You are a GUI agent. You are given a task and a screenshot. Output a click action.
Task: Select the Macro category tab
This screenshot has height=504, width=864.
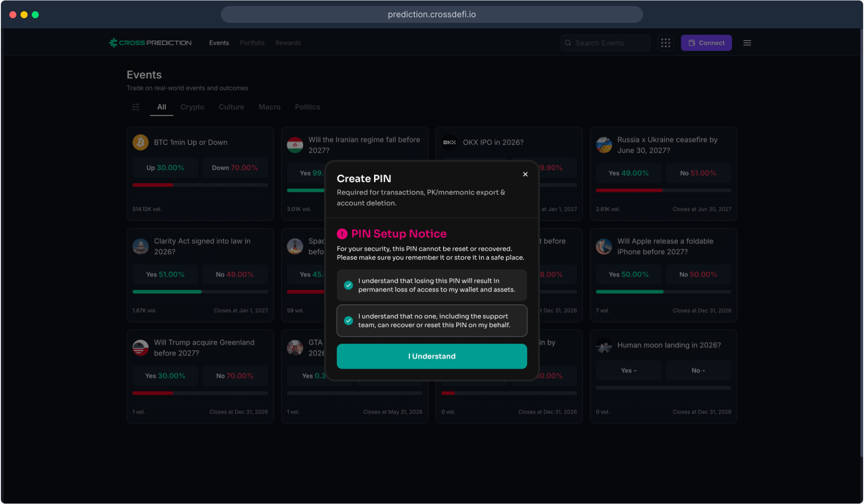(x=269, y=107)
